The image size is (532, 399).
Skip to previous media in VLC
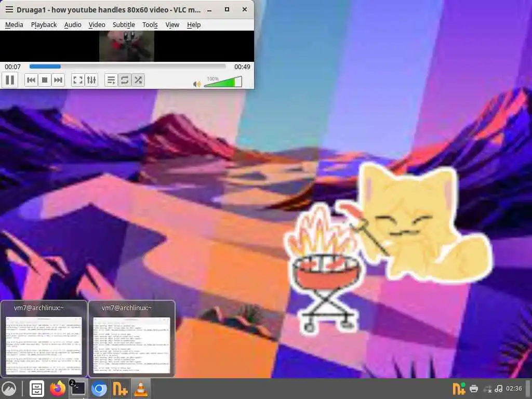tap(31, 80)
